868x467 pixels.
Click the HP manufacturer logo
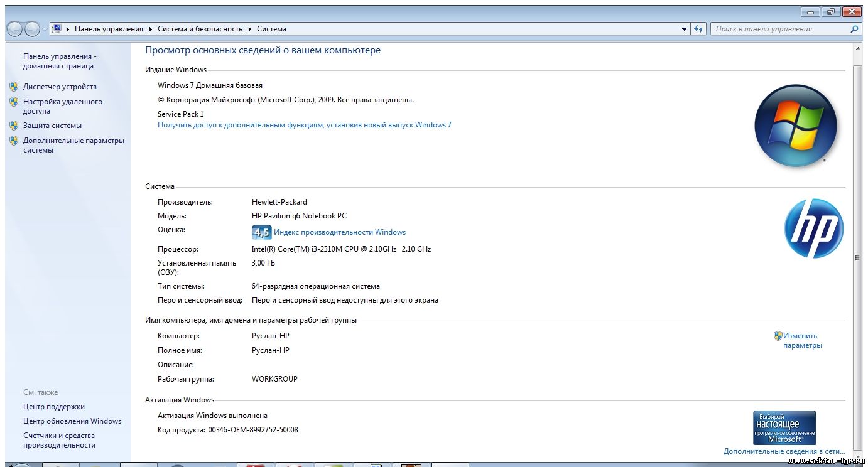pos(814,228)
